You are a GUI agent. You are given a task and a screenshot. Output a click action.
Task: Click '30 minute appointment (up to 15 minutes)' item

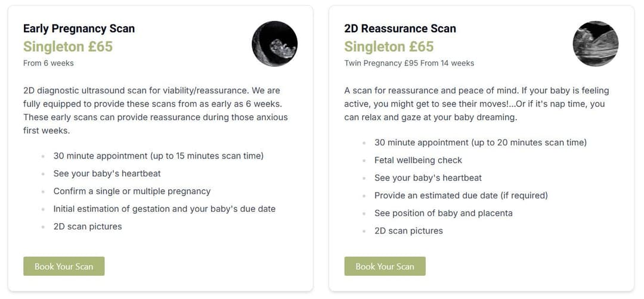pos(158,156)
